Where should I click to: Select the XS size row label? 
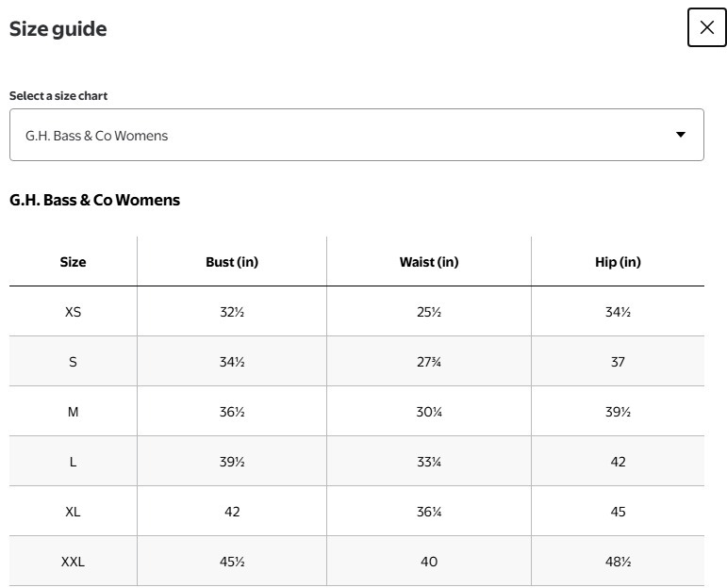73,312
